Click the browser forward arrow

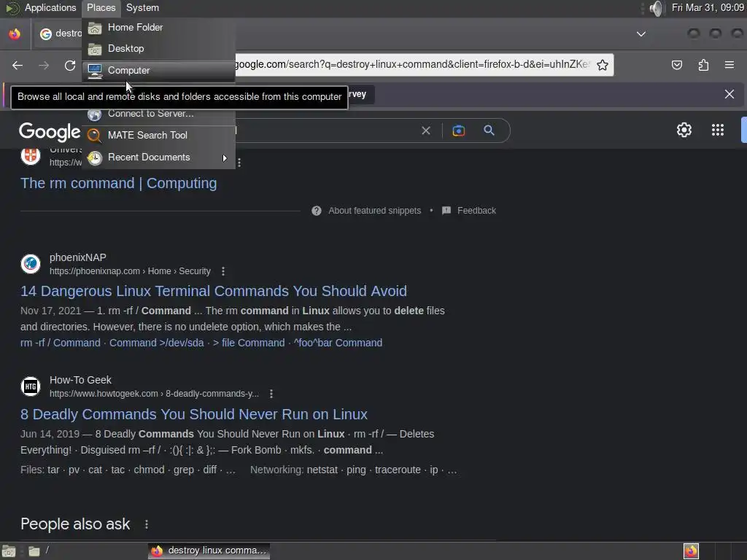[x=44, y=65]
